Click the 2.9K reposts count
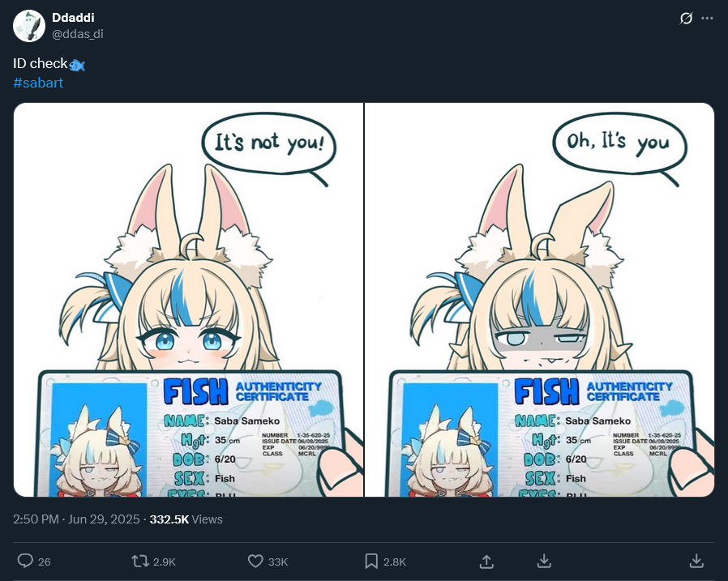The height and width of the screenshot is (581, 728). point(165,562)
